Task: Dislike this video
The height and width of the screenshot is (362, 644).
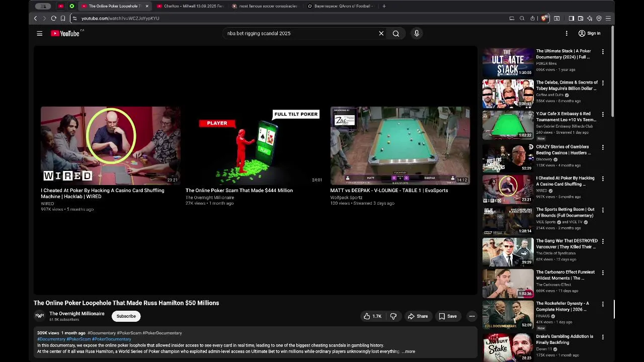Action: coord(393,316)
